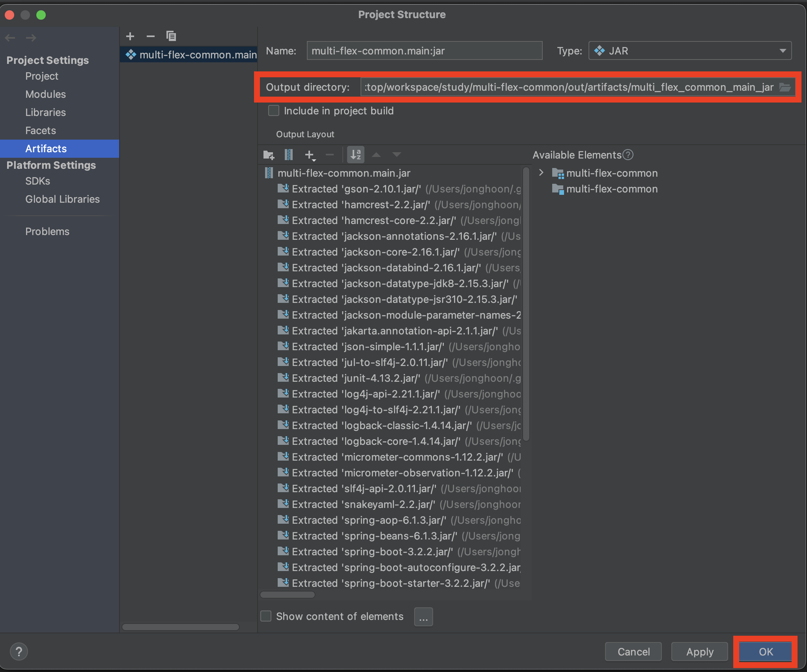Image resolution: width=807 pixels, height=672 pixels.
Task: Toggle the sort elements alphabetically icon
Action: point(355,155)
